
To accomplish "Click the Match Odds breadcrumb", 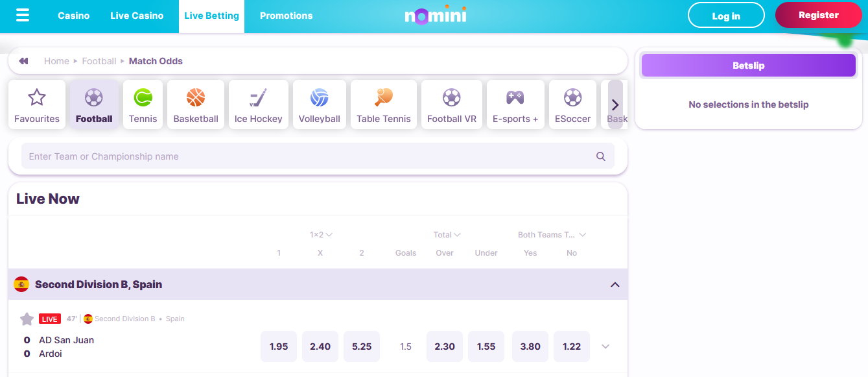I will tap(156, 61).
